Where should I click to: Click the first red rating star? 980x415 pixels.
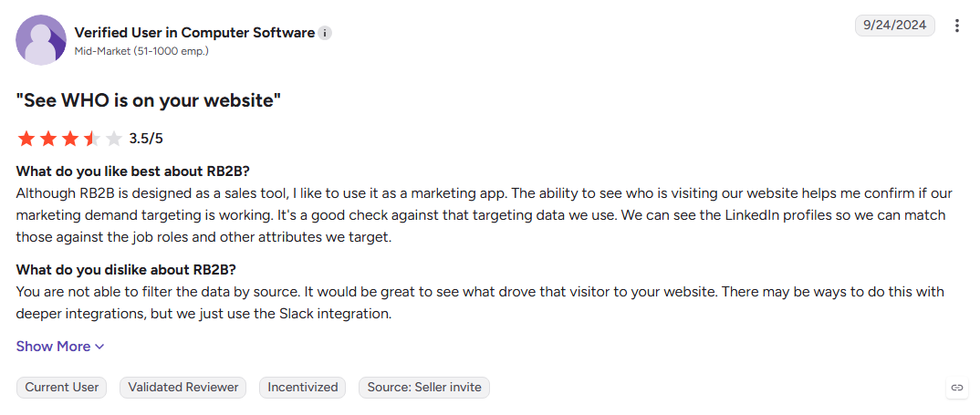pos(26,138)
